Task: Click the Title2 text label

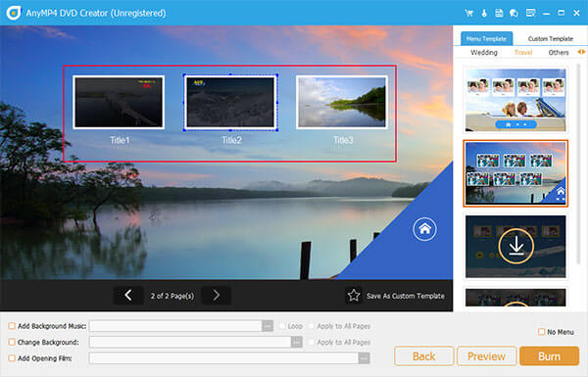Action: point(231,140)
